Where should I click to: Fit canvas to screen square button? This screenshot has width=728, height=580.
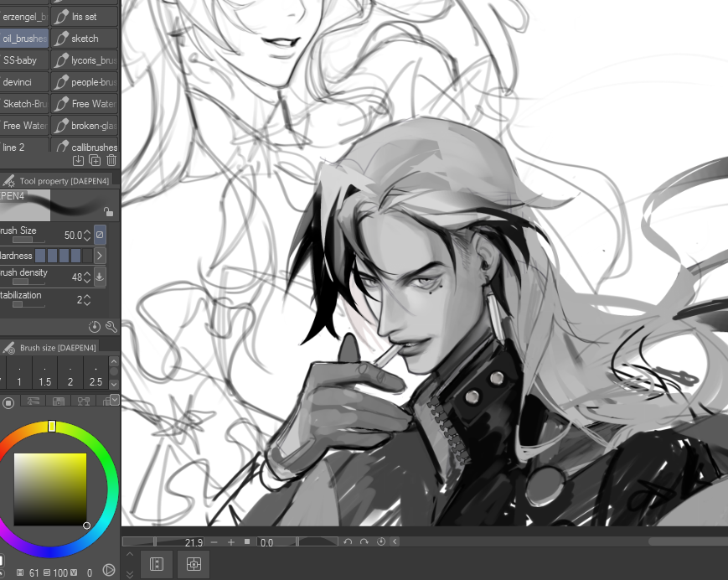coord(247,542)
